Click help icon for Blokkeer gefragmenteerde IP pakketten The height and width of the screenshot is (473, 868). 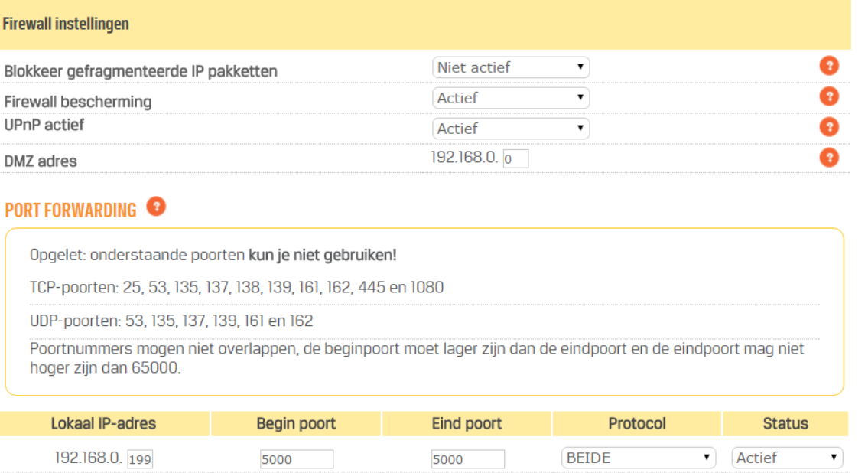tap(828, 67)
